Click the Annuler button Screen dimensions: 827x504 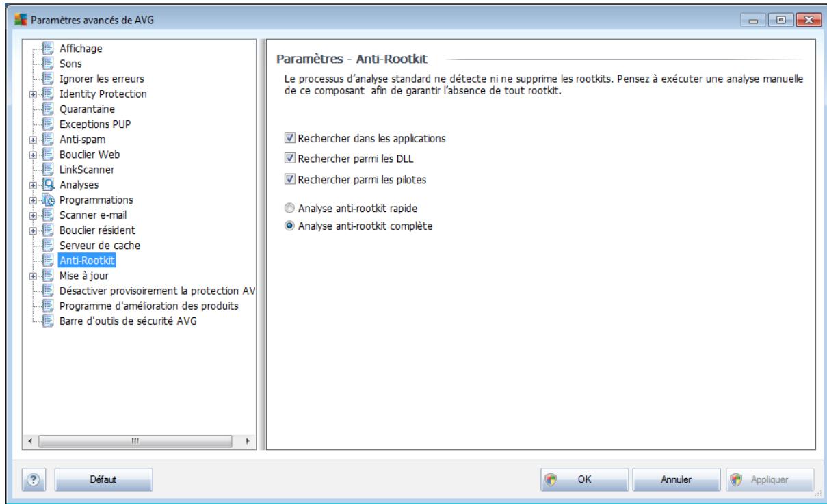pyautogui.click(x=675, y=480)
